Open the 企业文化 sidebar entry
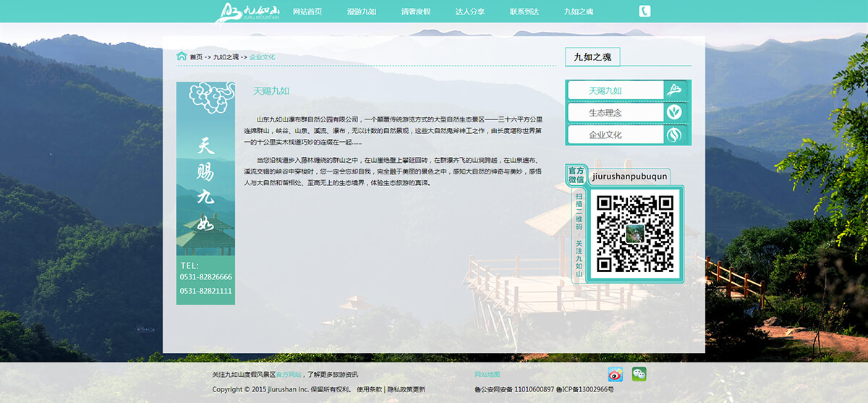 pyautogui.click(x=605, y=135)
